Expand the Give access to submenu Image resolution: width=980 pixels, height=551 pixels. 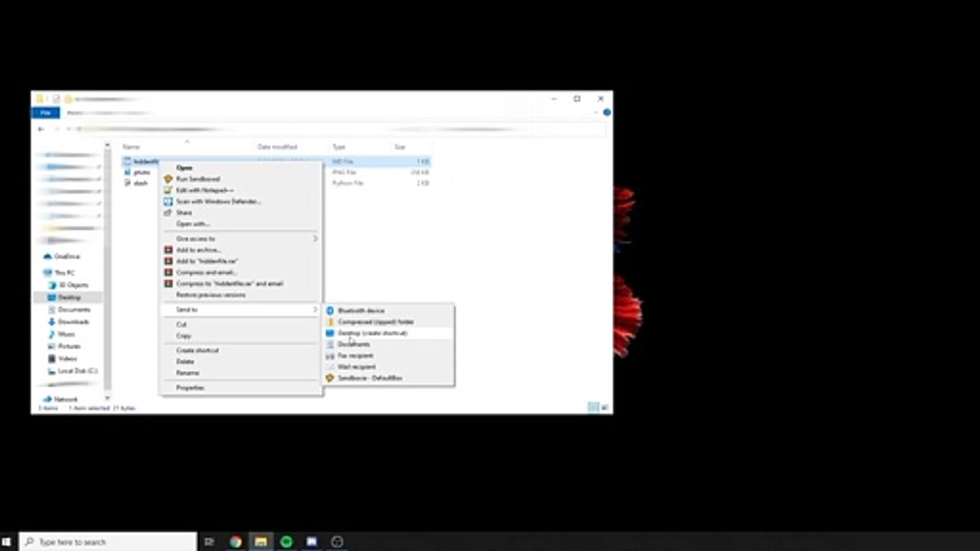point(241,239)
